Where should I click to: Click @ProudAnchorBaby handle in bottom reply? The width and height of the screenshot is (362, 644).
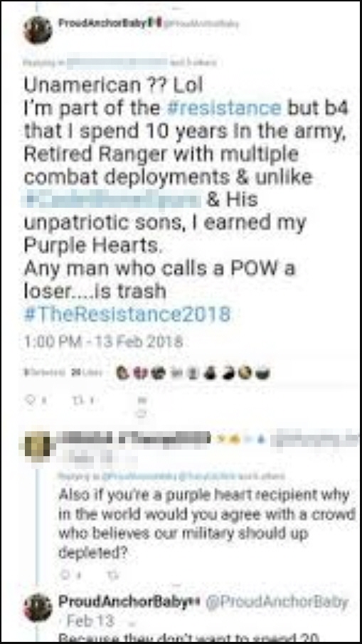click(276, 602)
